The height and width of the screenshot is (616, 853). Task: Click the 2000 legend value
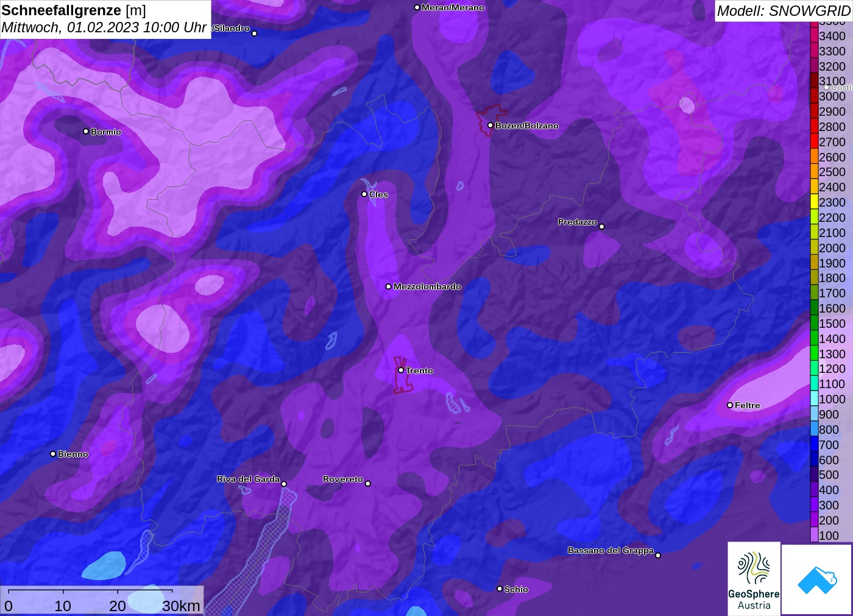point(832,247)
